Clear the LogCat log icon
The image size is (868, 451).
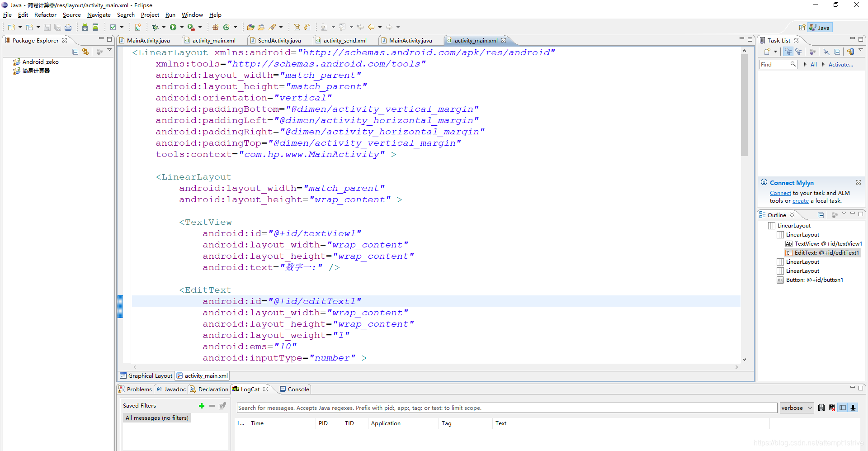(832, 408)
